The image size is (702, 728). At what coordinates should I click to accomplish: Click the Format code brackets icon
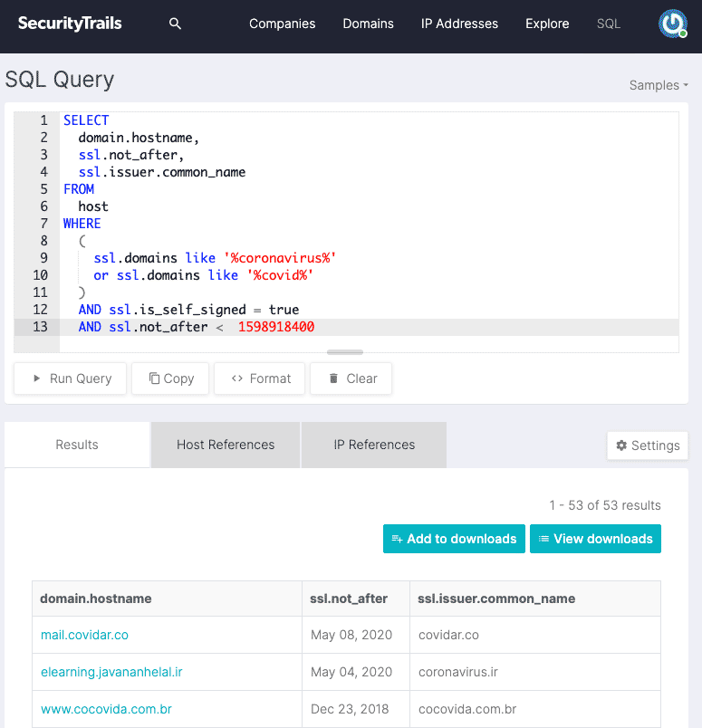pyautogui.click(x=237, y=378)
